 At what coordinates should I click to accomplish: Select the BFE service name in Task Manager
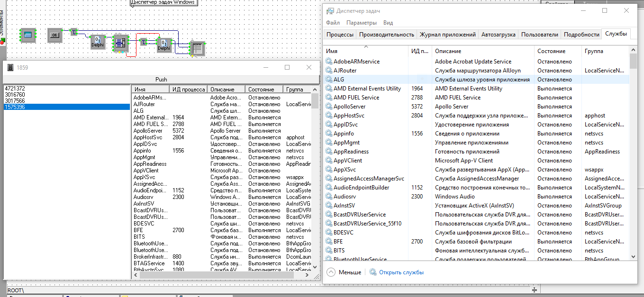[338, 242]
